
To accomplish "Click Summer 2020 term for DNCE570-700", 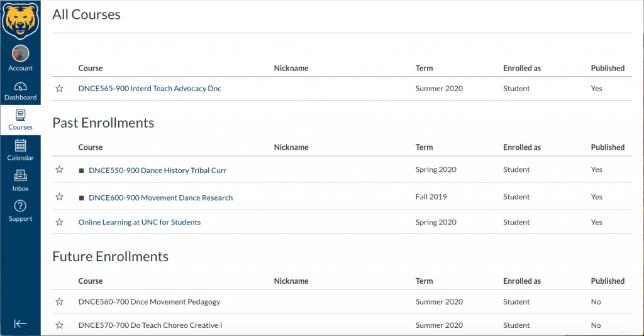I will (439, 325).
